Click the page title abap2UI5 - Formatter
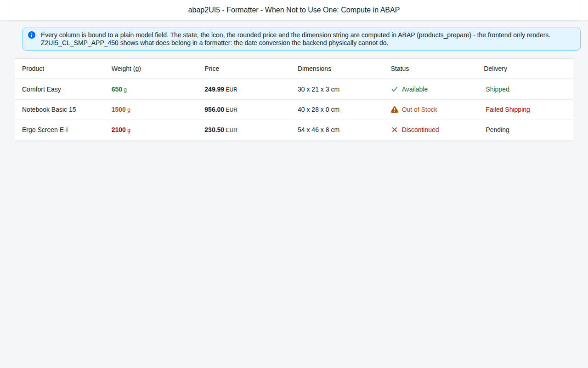Screen dimensions: 588x368 [294, 10]
